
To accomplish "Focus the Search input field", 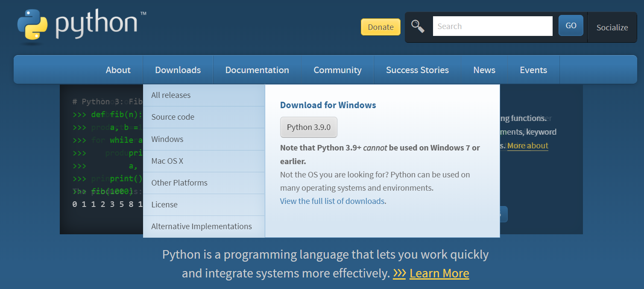I will 493,26.
